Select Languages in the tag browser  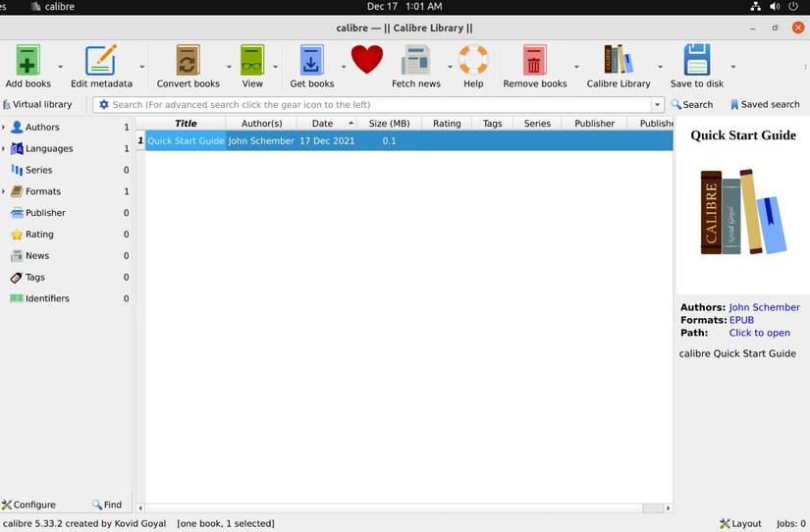pos(49,149)
